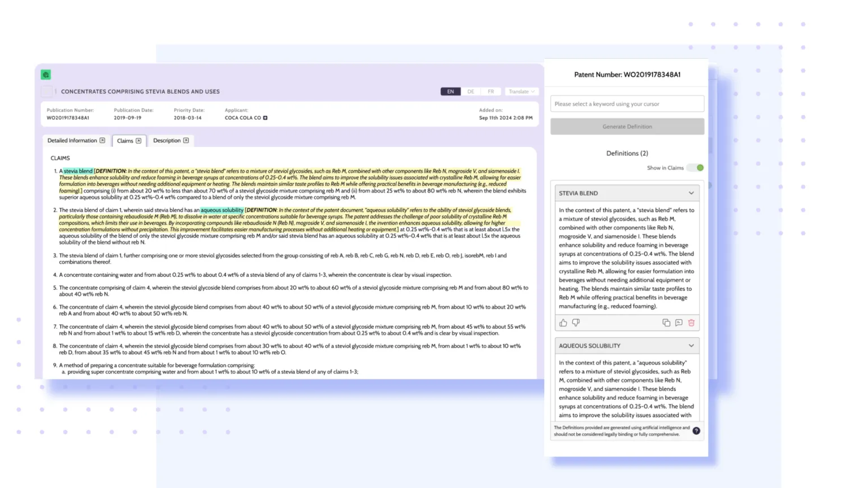The width and height of the screenshot is (868, 488).
Task: Click added-on date 'Sep 11th 2024 2:08 PM'
Action: 506,118
